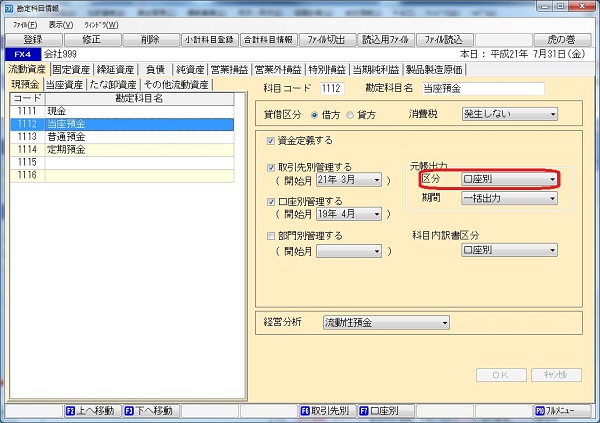Click the 勘定科目情報 title bar app icon
Screen dimensions: 600x423
point(9,8)
